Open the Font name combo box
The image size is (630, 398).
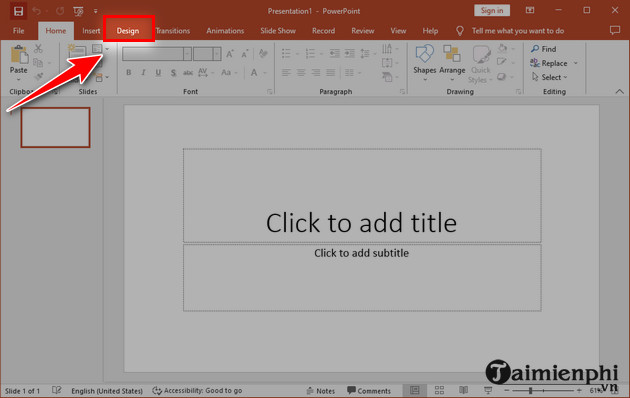157,54
